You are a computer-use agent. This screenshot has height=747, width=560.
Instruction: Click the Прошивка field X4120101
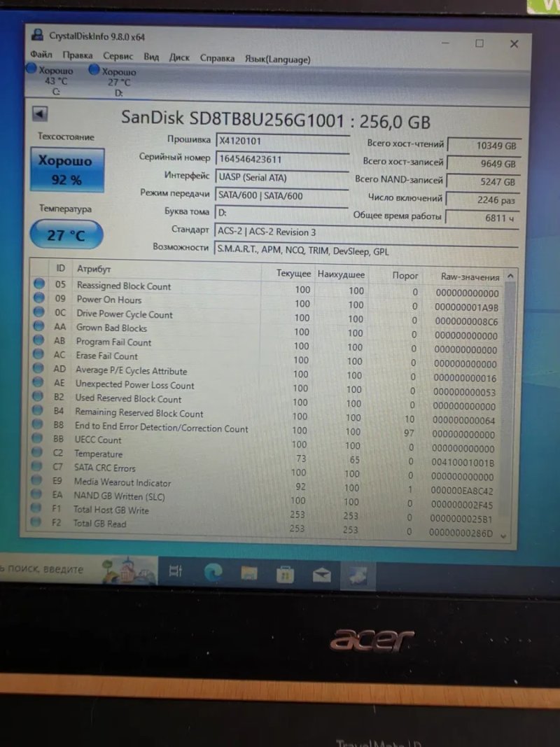(282, 141)
